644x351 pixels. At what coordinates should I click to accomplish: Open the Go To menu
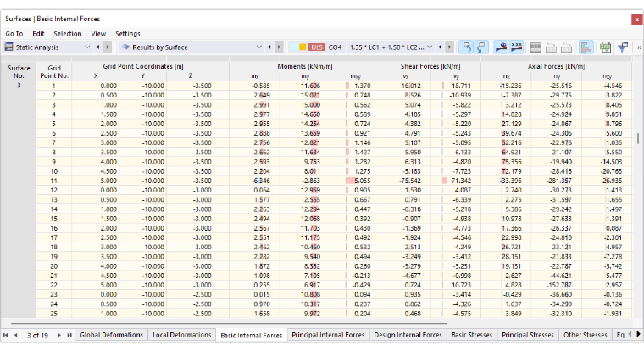pos(14,34)
